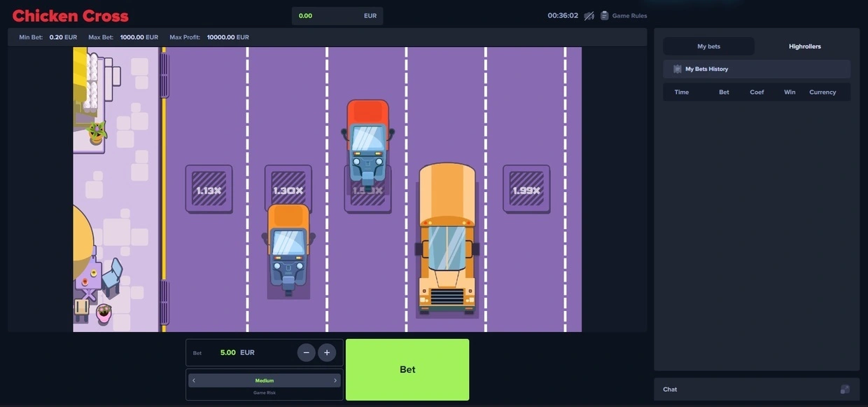Viewport: 868px width, 407px height.
Task: Click the Win column header
Action: coord(790,92)
